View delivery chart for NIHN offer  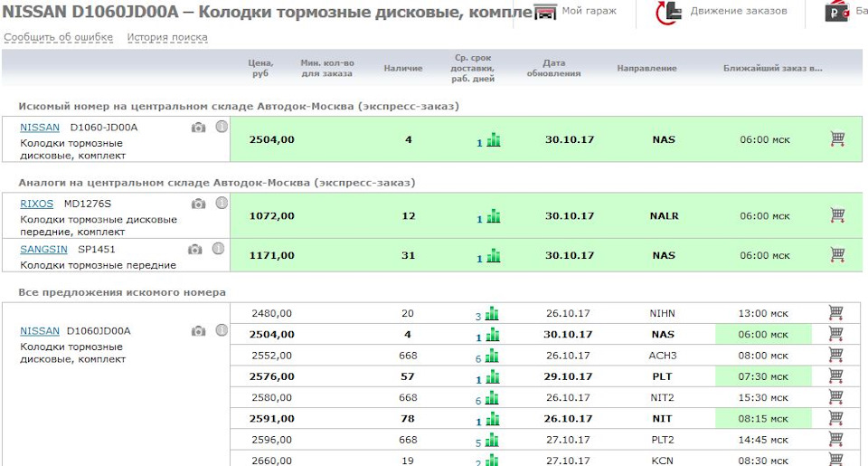point(492,314)
